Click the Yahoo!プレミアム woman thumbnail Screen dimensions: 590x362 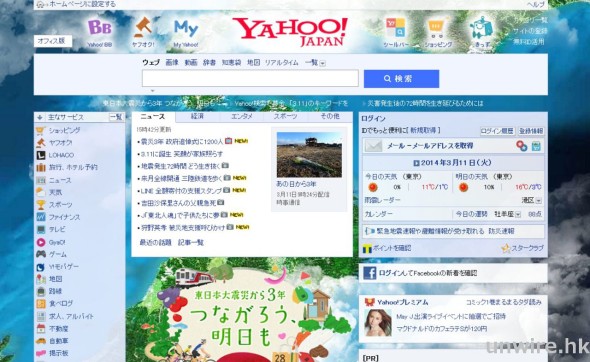click(378, 323)
